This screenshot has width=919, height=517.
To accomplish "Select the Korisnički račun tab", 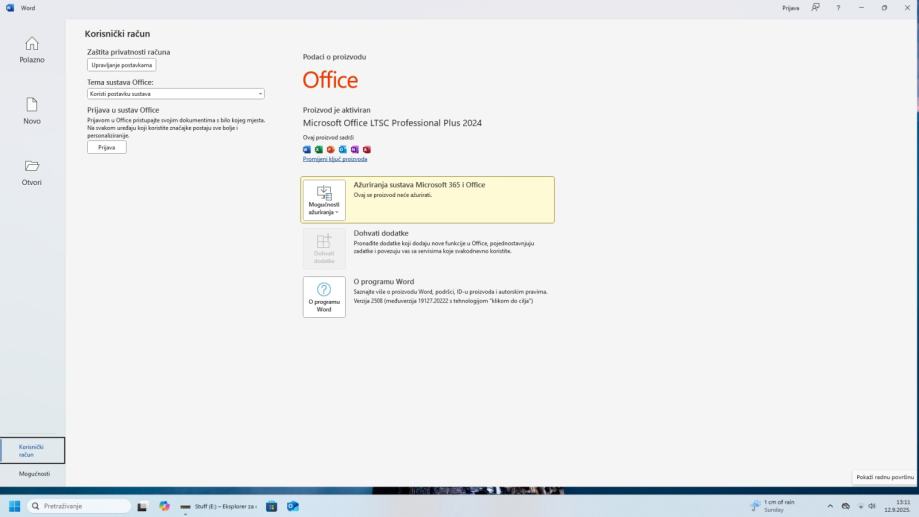I will tap(32, 451).
